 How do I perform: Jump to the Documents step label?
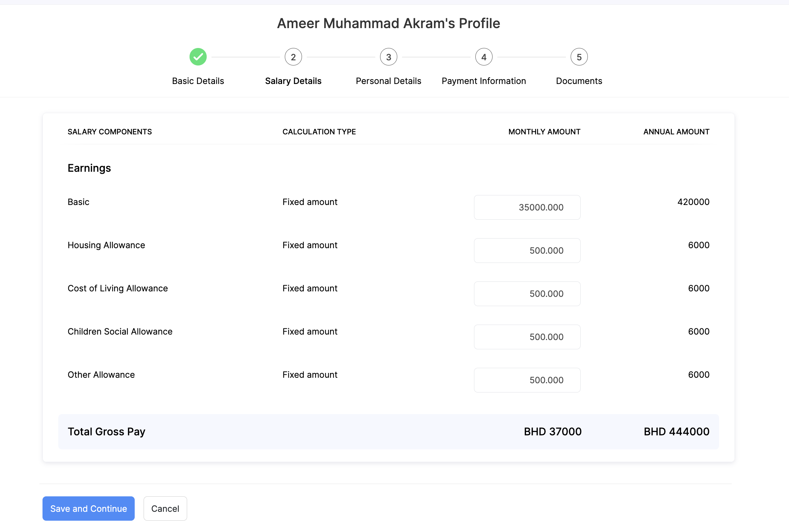tap(579, 81)
